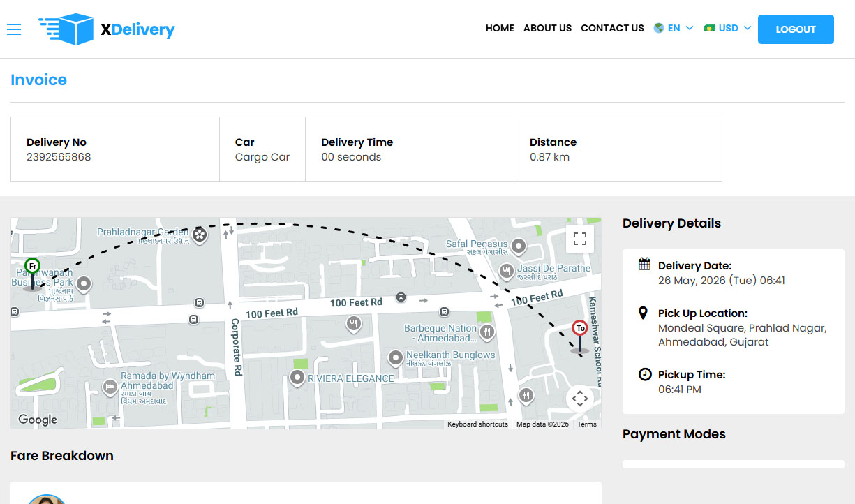Open the map Terms link
Viewport: 855px width, 504px height.
coord(587,424)
